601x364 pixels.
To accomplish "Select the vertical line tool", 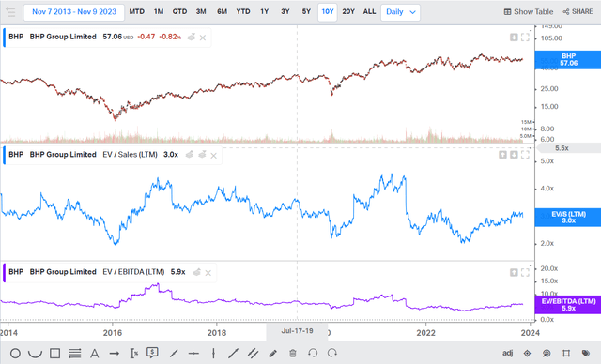I will point(213,354).
